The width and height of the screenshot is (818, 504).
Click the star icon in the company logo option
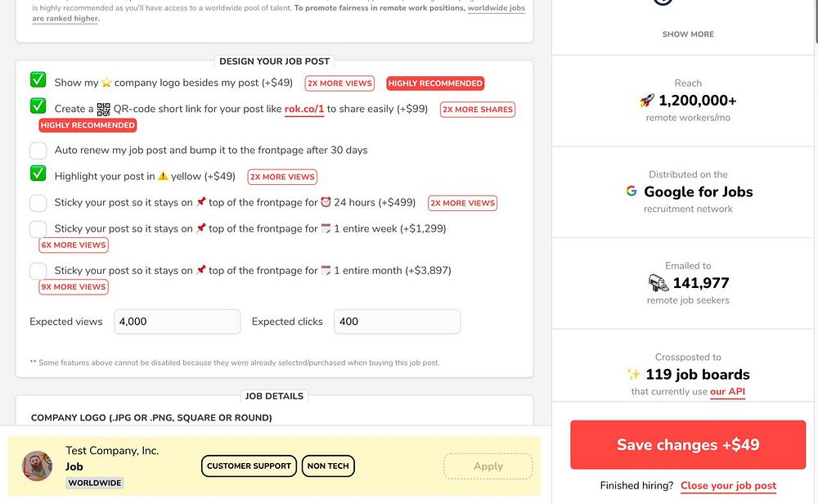(x=106, y=83)
